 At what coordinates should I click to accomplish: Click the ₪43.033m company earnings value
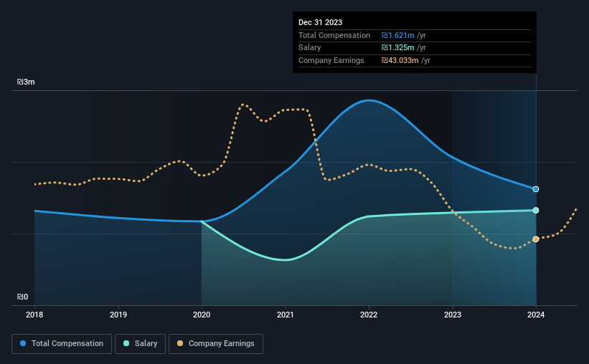pos(400,60)
